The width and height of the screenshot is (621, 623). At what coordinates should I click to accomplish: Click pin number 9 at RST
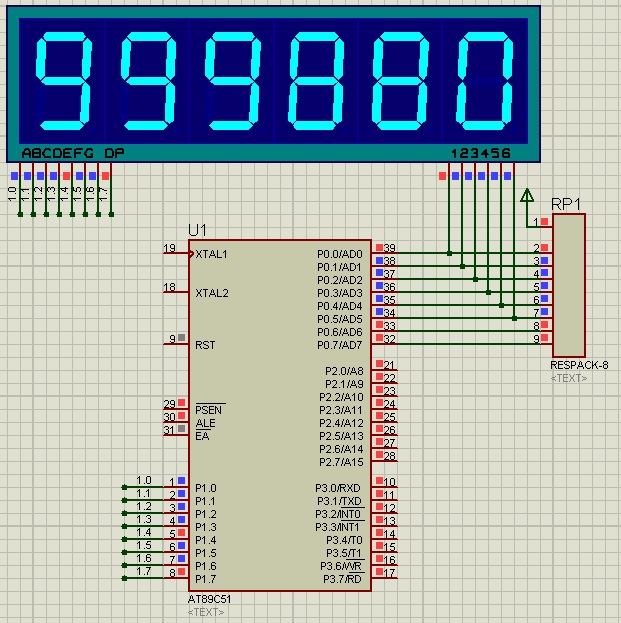click(172, 339)
